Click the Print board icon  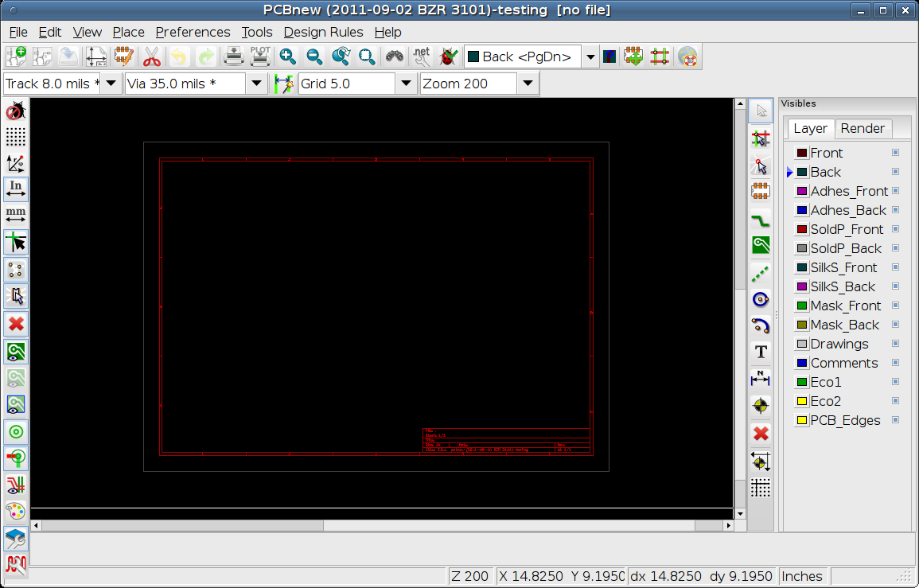coord(233,56)
